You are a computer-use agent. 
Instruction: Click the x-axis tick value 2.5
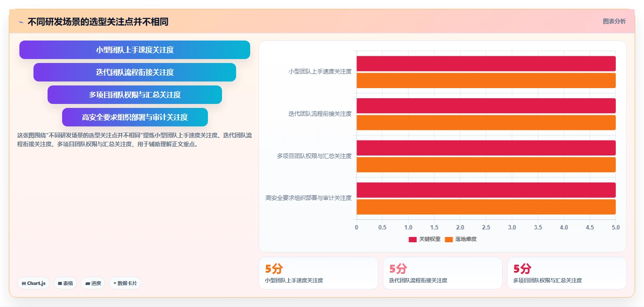coord(486,227)
